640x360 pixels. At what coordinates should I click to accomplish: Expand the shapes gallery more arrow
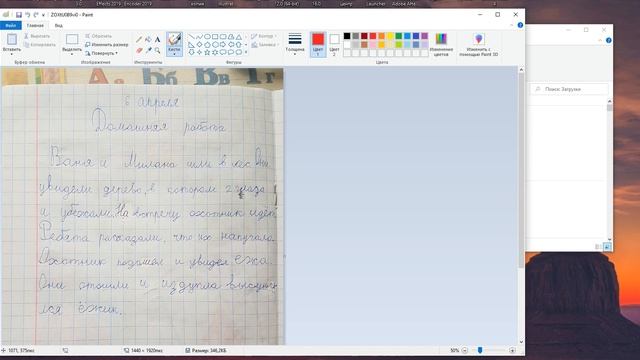point(246,52)
